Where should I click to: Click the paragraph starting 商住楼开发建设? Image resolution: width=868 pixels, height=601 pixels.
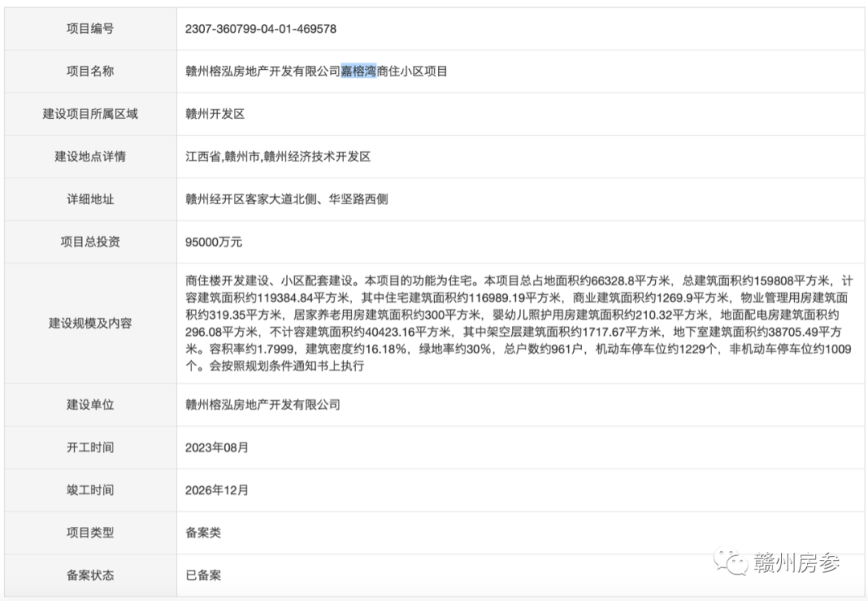click(518, 323)
